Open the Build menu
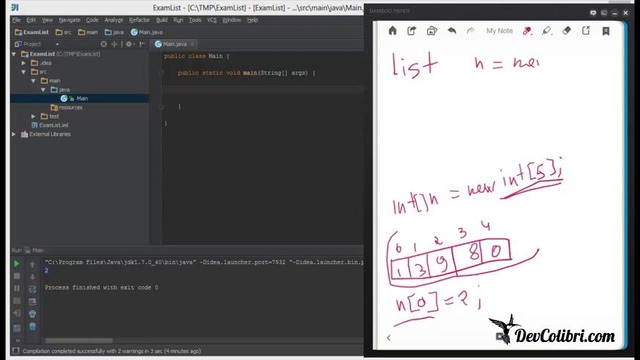 coord(162,20)
